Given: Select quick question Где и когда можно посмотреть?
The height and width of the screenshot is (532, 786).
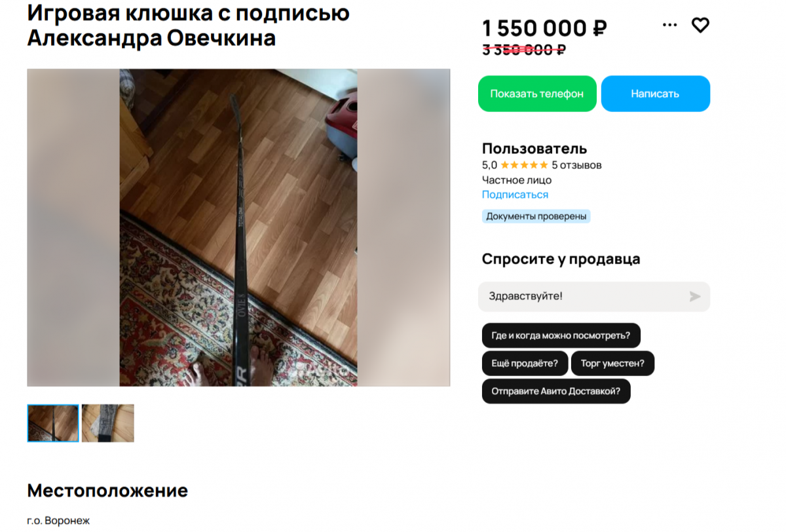Looking at the screenshot, I should point(561,335).
